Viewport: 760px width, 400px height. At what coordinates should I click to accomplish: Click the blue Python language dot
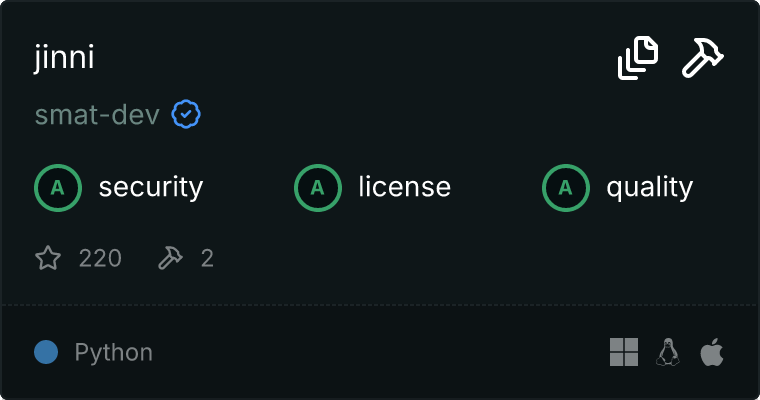click(46, 352)
